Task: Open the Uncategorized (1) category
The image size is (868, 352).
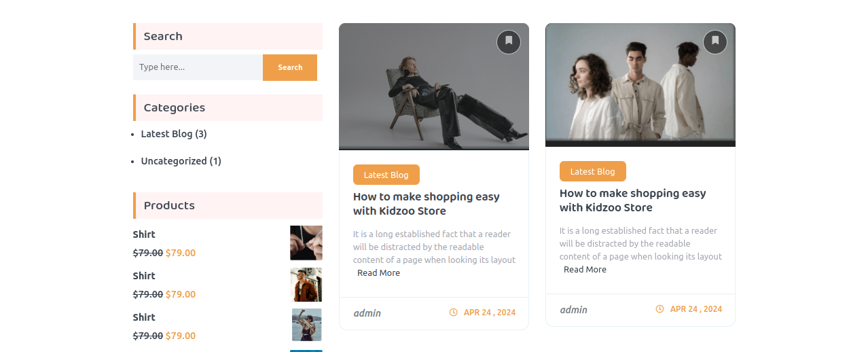Action: (181, 161)
